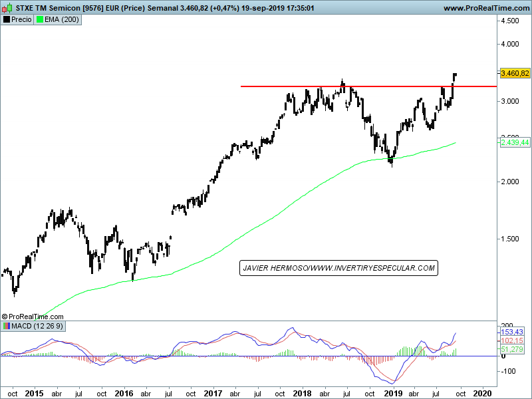The image size is (532, 399).
Task: Click the blue 153,43 MACD value tag
Action: click(x=511, y=332)
